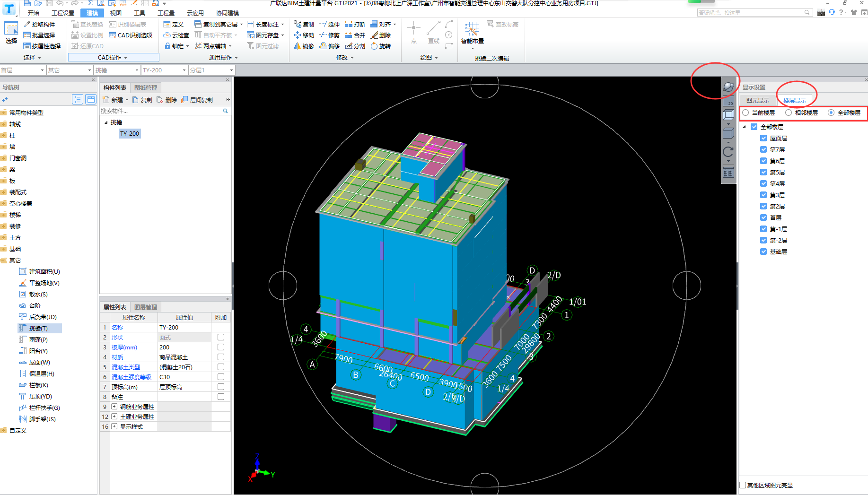Click 按属性选择 select by property tool
The height and width of the screenshot is (495, 868).
click(42, 46)
